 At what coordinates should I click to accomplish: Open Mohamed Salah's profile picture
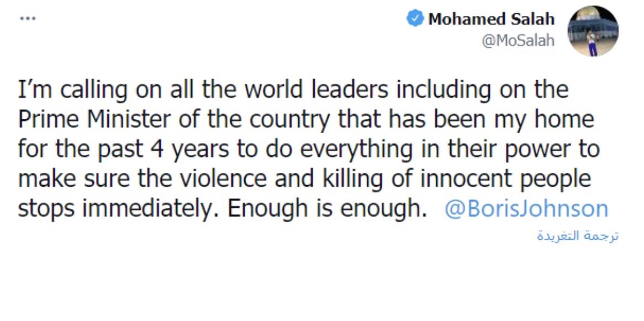[593, 31]
